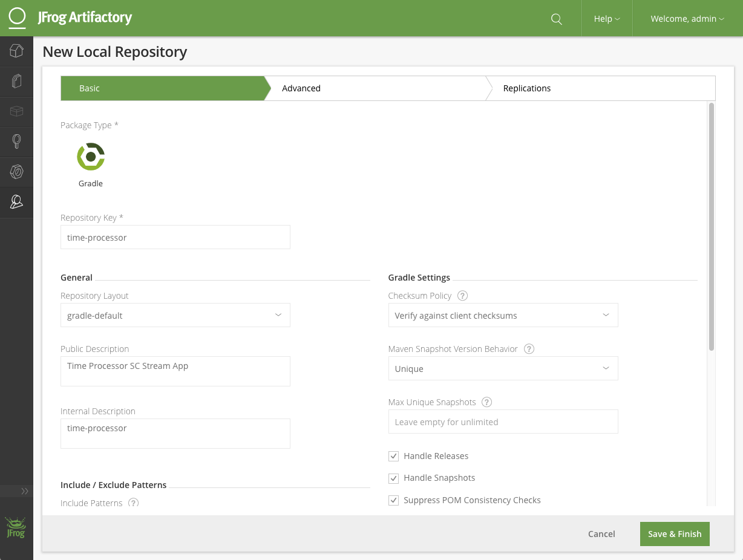
Task: Open the hexagon nut icon in sidebar
Action: click(x=16, y=172)
